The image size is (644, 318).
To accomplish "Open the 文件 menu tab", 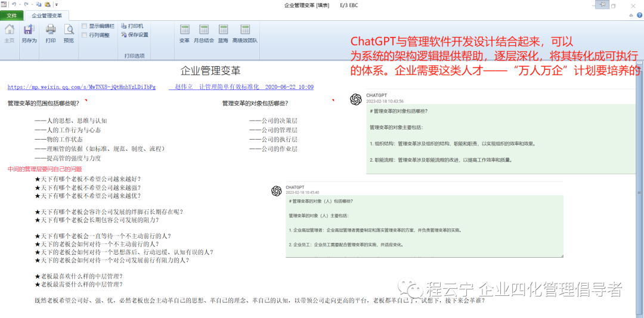I will coord(11,16).
